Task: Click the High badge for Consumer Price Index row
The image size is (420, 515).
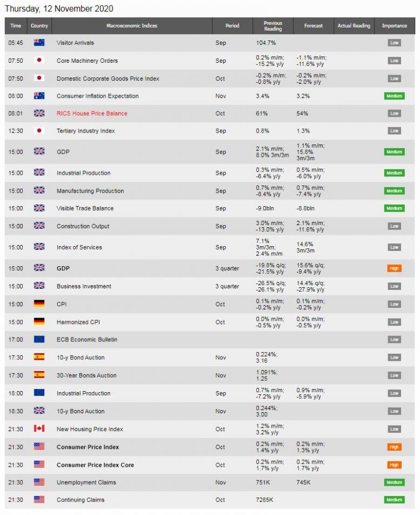Action: point(394,447)
